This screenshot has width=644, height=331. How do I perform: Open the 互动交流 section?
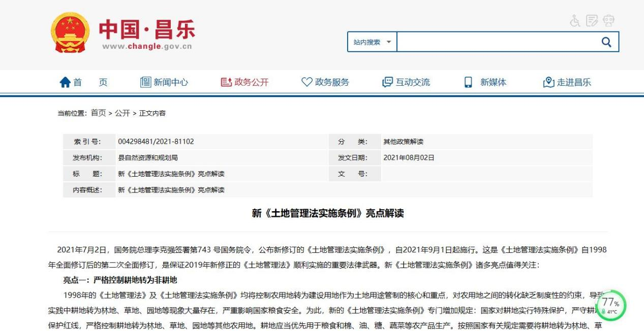coord(406,82)
